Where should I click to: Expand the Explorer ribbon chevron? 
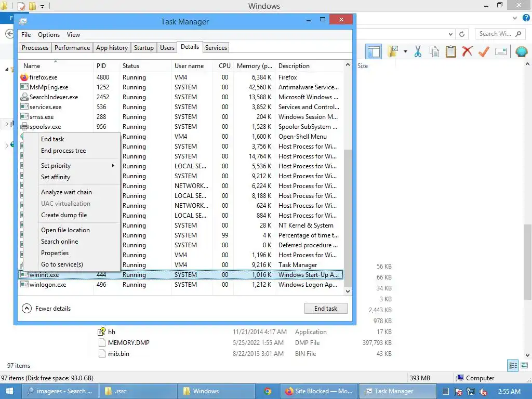pyautogui.click(x=515, y=18)
